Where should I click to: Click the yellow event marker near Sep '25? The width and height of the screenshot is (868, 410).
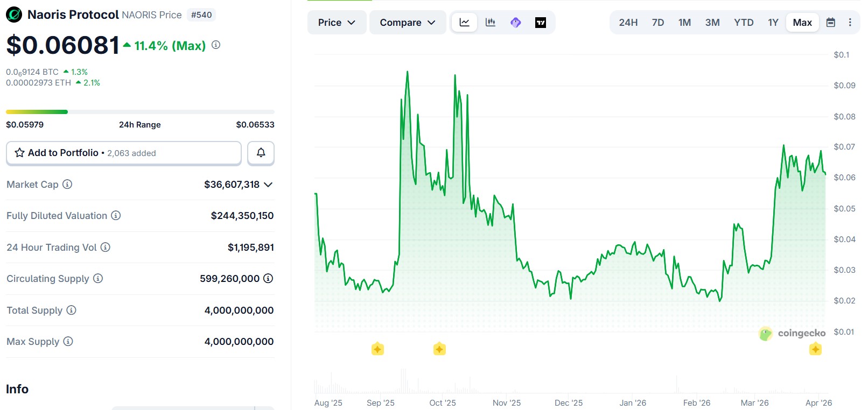point(377,349)
